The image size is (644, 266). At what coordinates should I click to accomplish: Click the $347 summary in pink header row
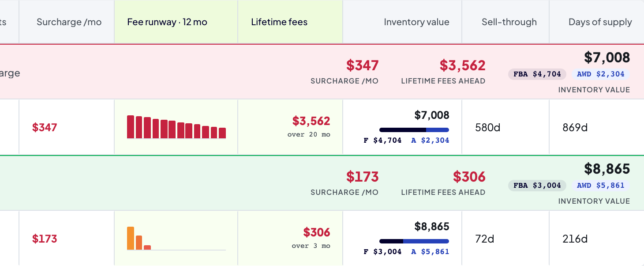coord(362,65)
